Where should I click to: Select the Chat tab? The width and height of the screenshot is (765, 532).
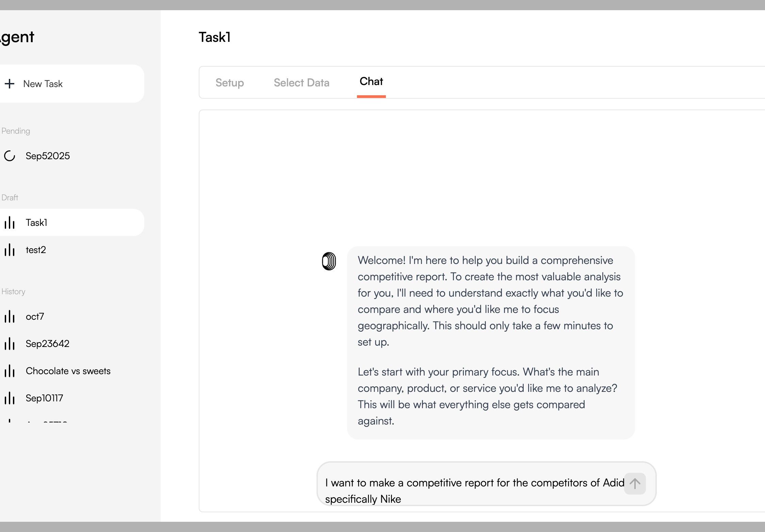[371, 82]
